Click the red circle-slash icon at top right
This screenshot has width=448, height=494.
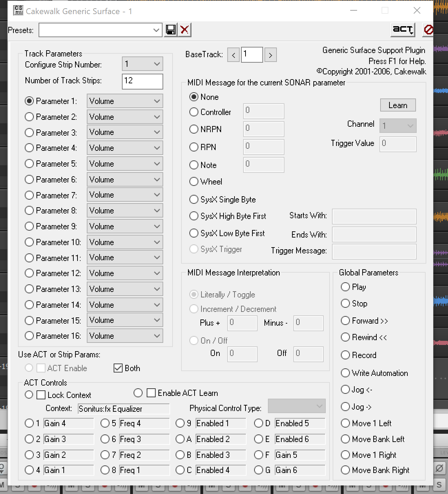[x=428, y=30]
